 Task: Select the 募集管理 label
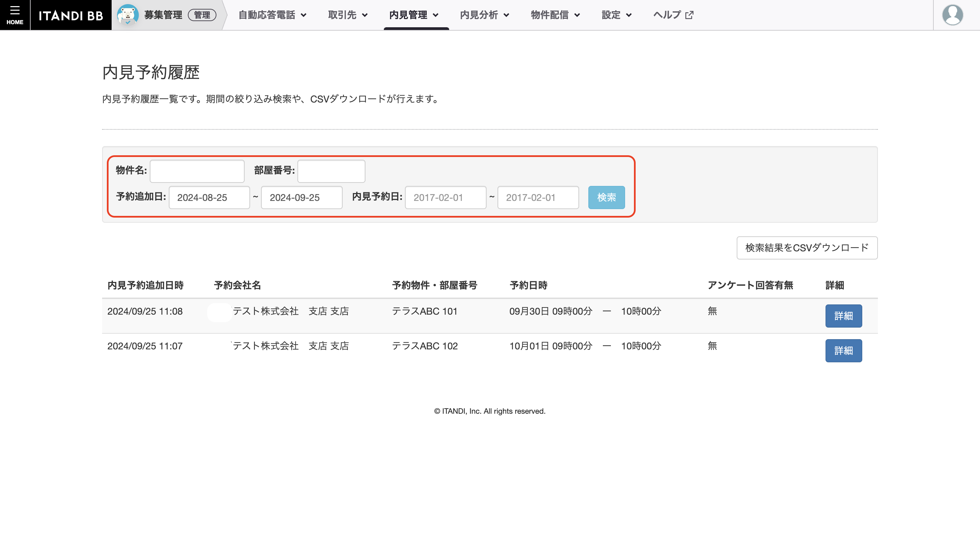(163, 15)
